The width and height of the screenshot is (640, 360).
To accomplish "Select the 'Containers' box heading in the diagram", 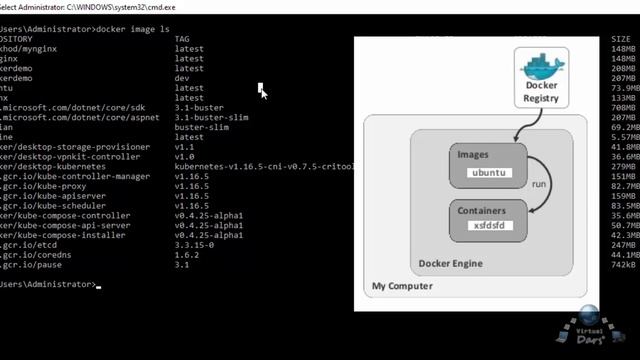I will tap(482, 211).
